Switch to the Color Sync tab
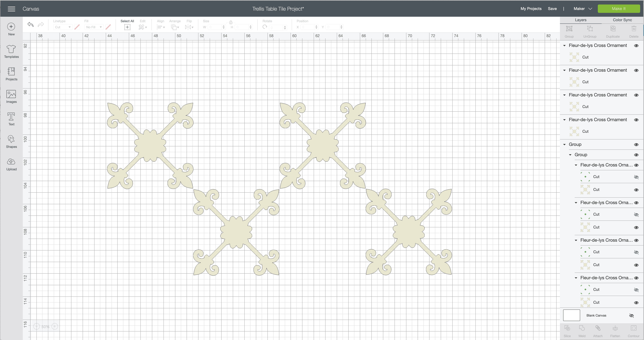The image size is (644, 340). pos(622,20)
